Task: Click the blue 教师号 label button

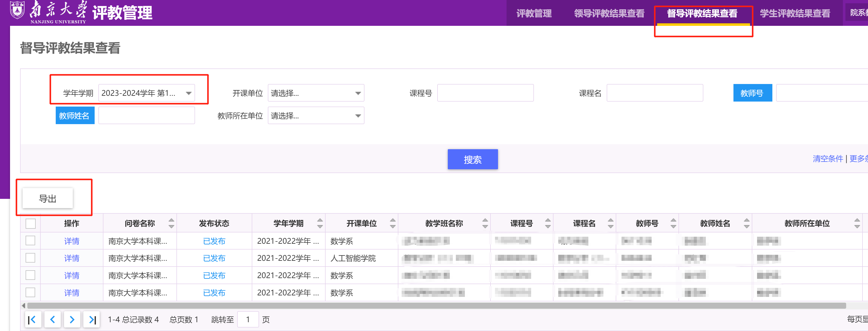Action: click(753, 93)
